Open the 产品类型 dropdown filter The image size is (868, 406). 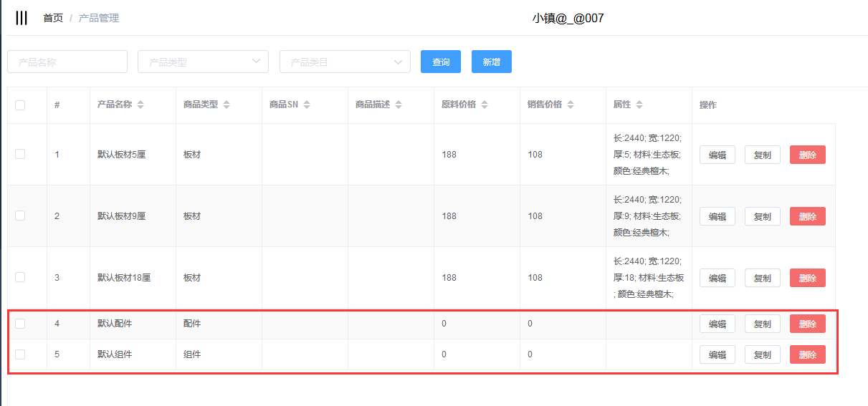(203, 62)
